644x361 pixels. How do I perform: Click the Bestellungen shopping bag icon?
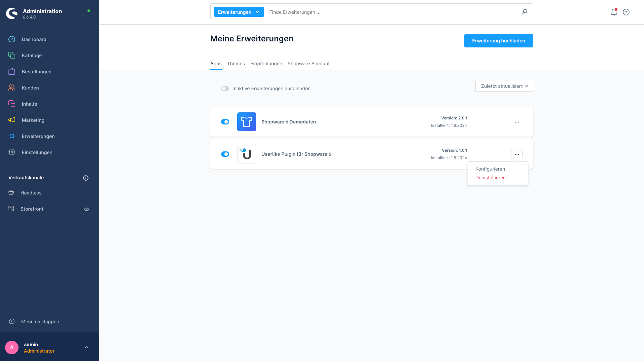(x=12, y=72)
